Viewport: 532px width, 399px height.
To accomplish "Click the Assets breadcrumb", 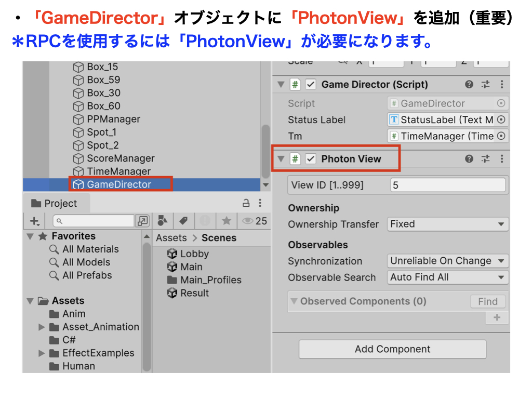I will (x=171, y=238).
